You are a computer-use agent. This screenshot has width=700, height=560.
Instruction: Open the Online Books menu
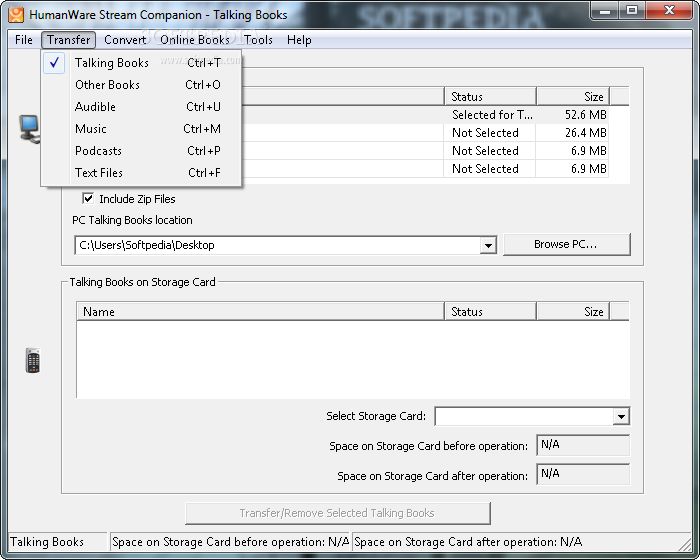[x=195, y=40]
